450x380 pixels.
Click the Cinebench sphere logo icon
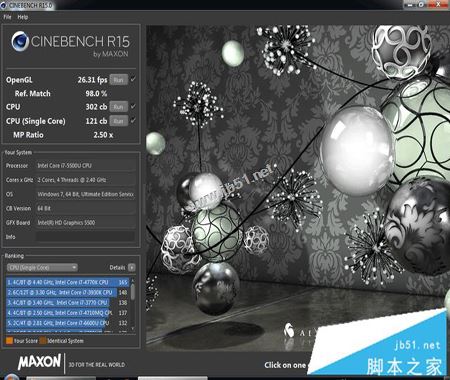(20, 41)
